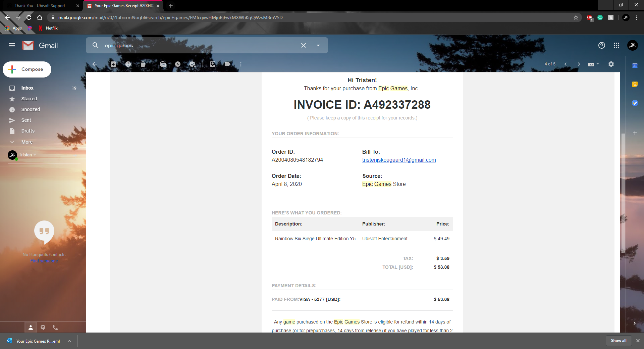Open Apps bookmark shortcut

click(14, 28)
